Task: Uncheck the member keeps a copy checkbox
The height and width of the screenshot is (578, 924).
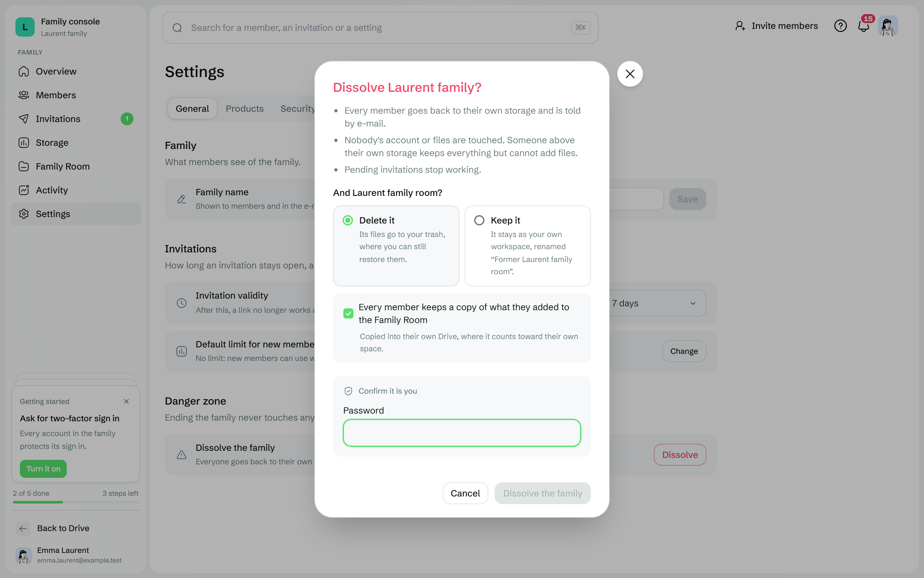Action: click(x=348, y=313)
